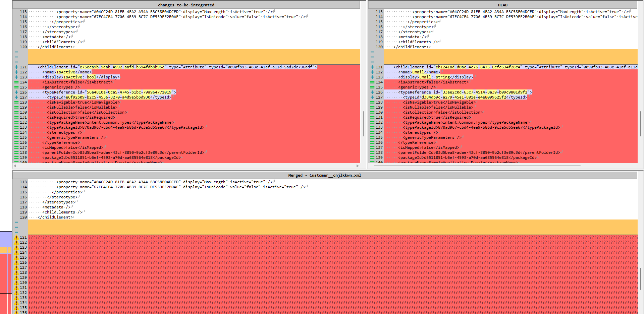This screenshot has width=644, height=314.
Task: Click the conflict warning icon on Merged line 127
Action: 16,267
